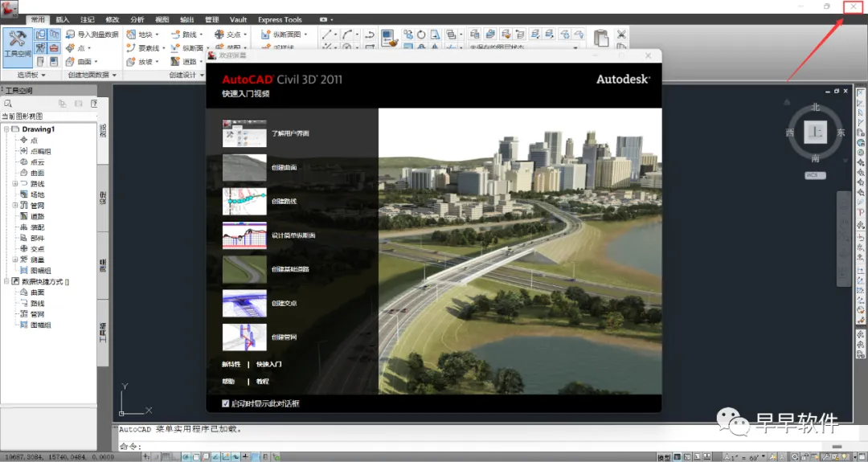This screenshot has width=868, height=462.
Task: Click the 新特性 link in welcome screen
Action: pyautogui.click(x=231, y=364)
